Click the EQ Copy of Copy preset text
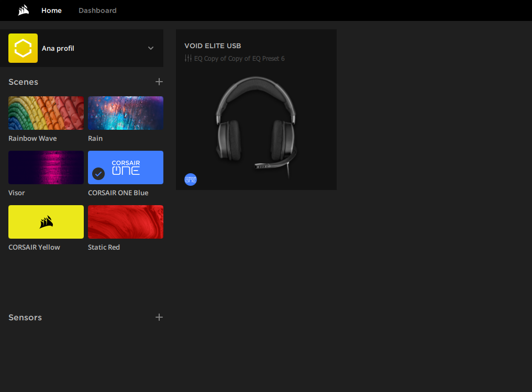 tap(239, 58)
